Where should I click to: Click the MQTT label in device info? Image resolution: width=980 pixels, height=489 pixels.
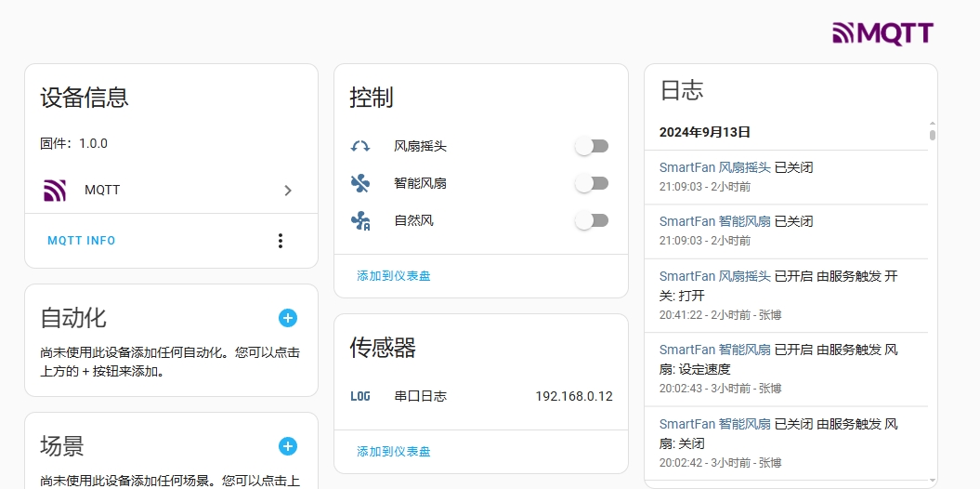click(102, 190)
